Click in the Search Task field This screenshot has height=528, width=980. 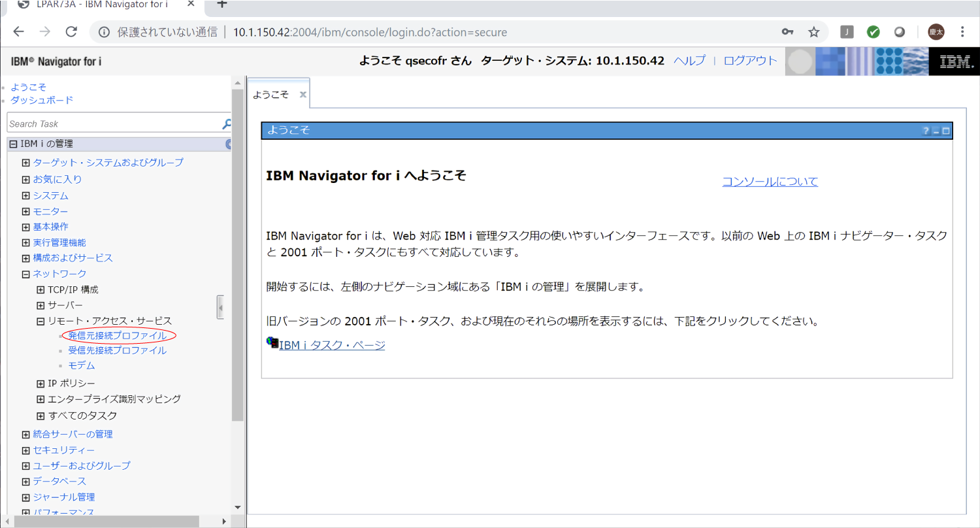114,124
